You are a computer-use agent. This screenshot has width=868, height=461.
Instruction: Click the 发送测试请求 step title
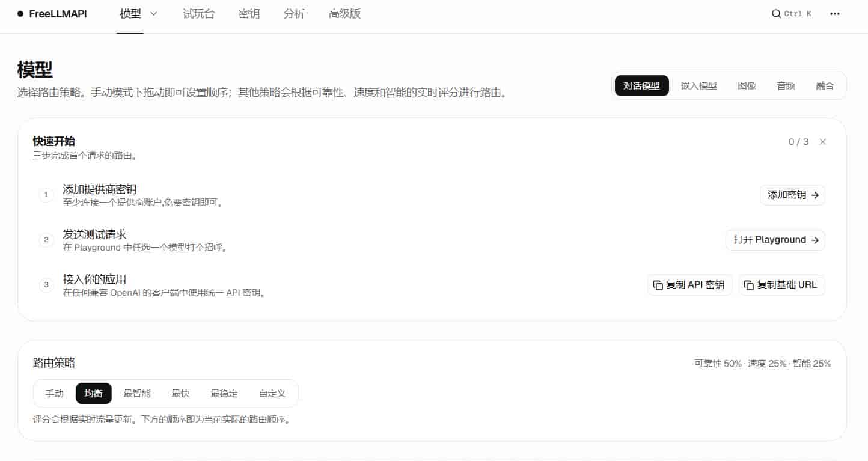coord(94,234)
